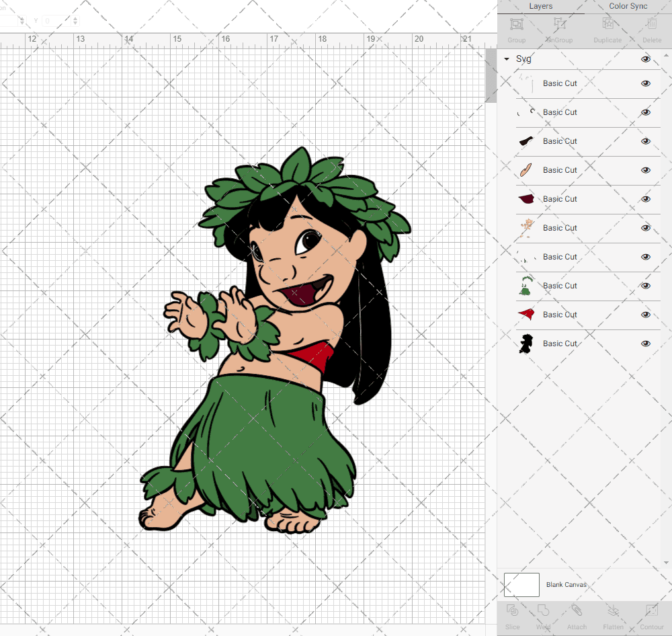Click the Layers panel scroll-up arrow
This screenshot has width=672, height=636.
point(665,55)
